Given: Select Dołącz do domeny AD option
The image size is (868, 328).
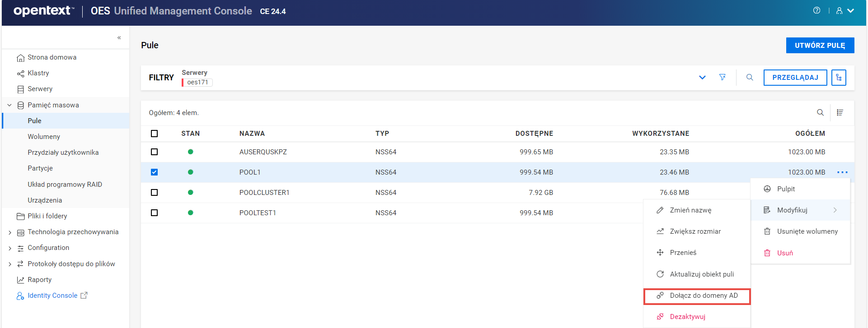Looking at the screenshot, I should tap(697, 296).
